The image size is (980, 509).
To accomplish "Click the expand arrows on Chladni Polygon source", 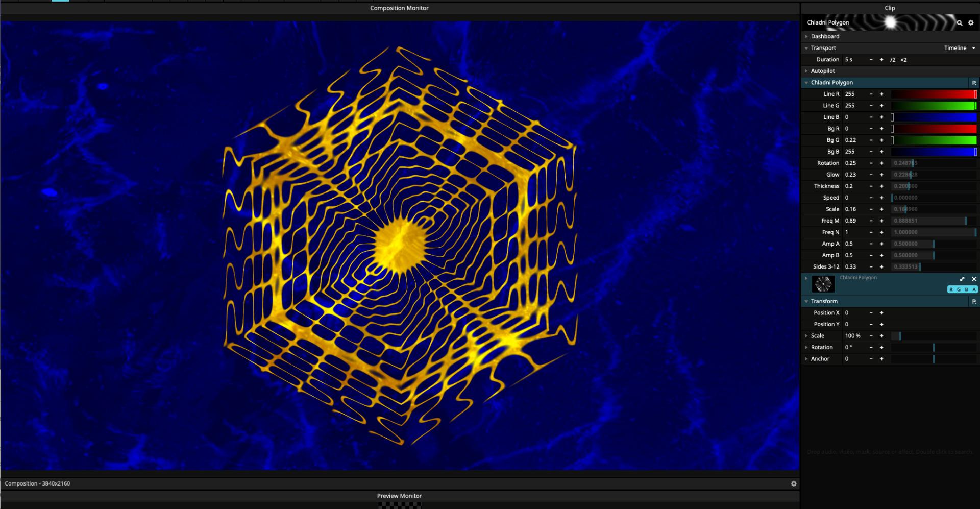I will pyautogui.click(x=962, y=279).
